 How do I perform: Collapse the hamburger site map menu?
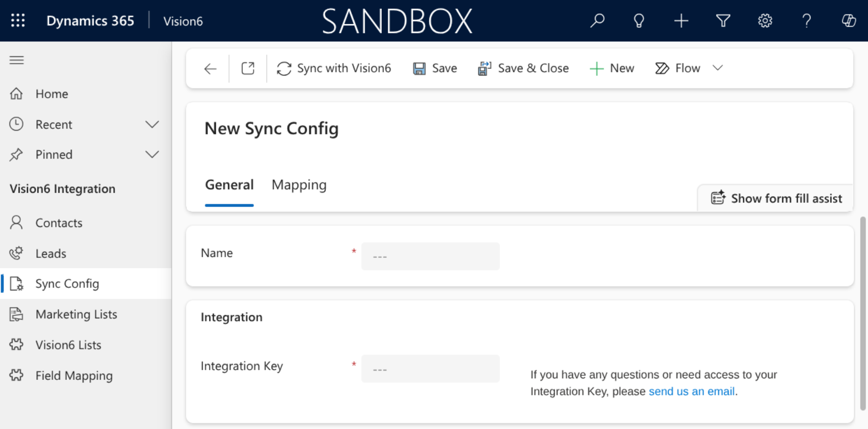click(17, 60)
